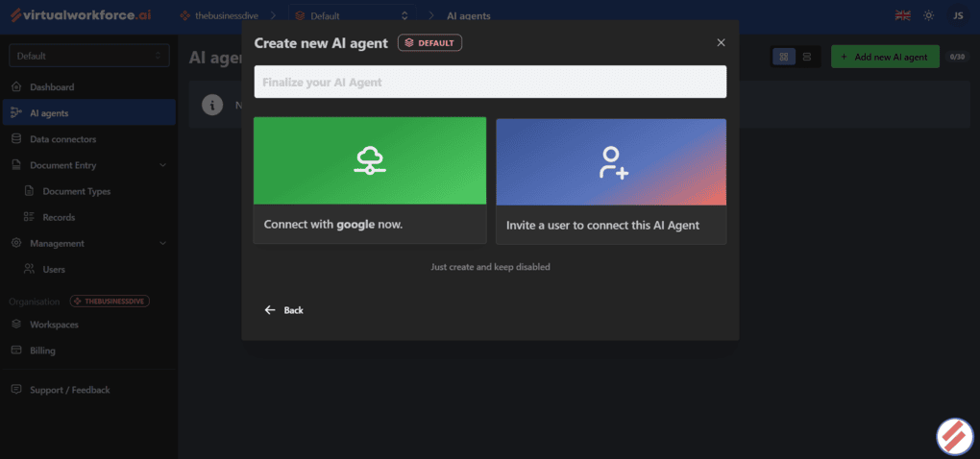The image size is (980, 459).
Task: Click the cloud network connect icon
Action: 370,160
